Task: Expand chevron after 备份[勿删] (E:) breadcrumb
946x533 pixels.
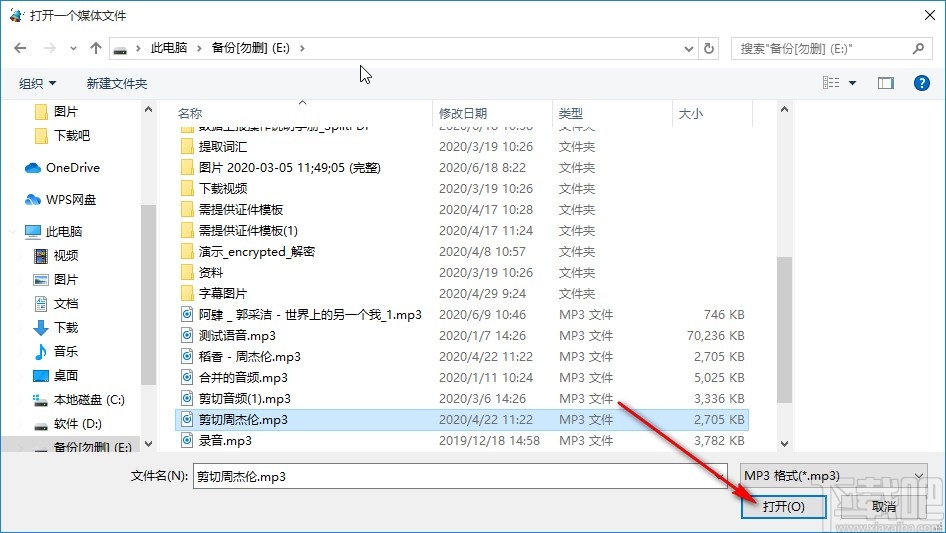Action: pyautogui.click(x=302, y=48)
